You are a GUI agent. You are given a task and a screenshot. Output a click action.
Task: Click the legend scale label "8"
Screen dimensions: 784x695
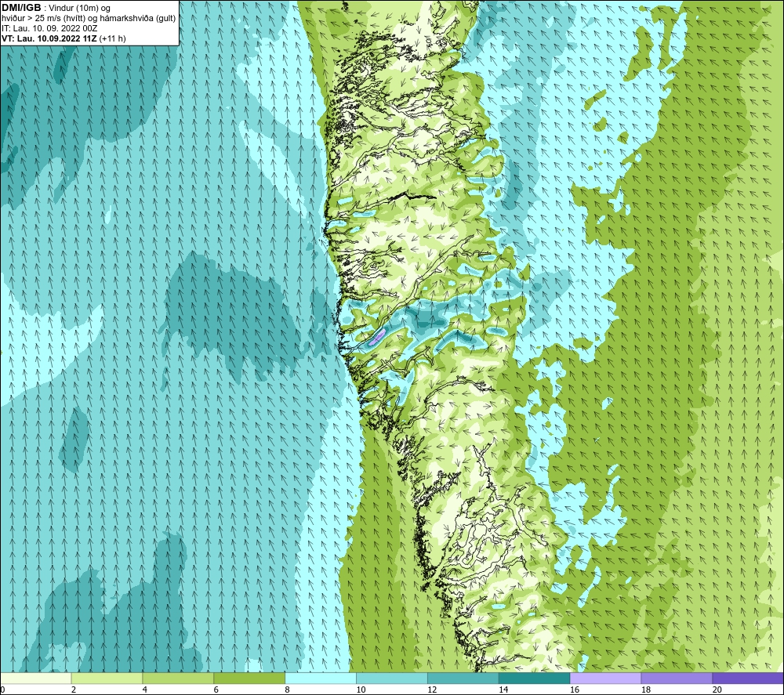point(288,690)
